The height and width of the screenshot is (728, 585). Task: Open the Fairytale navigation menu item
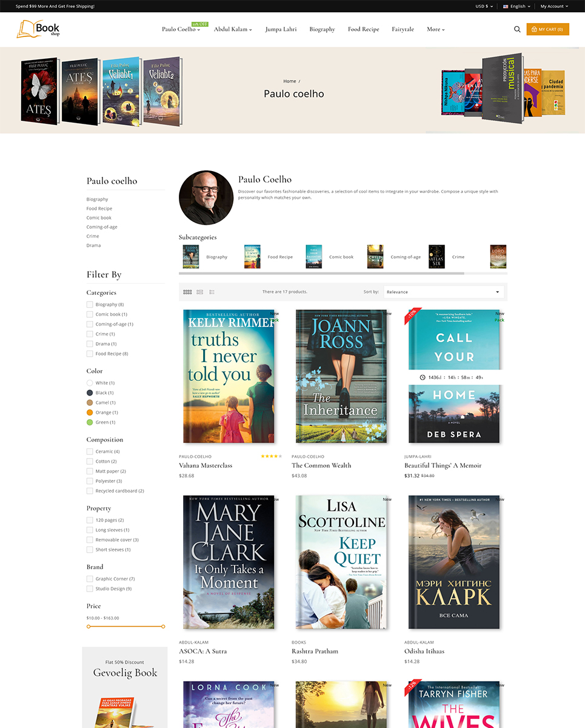click(403, 29)
